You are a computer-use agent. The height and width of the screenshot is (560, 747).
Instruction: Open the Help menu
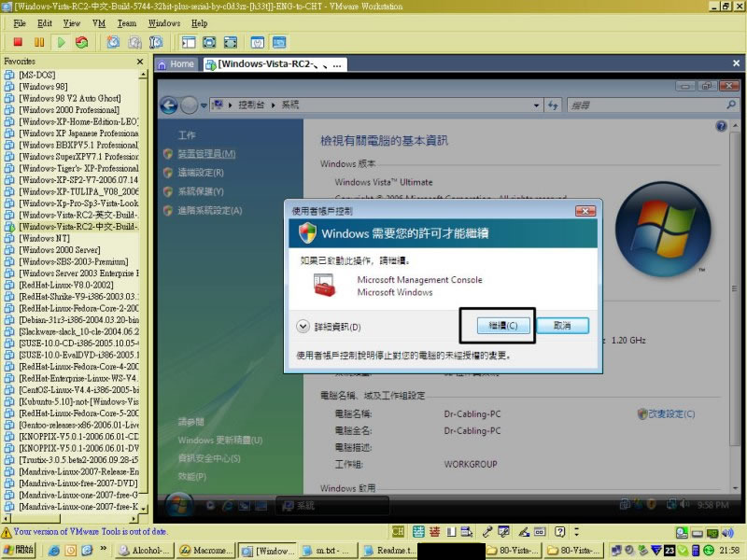pyautogui.click(x=199, y=22)
